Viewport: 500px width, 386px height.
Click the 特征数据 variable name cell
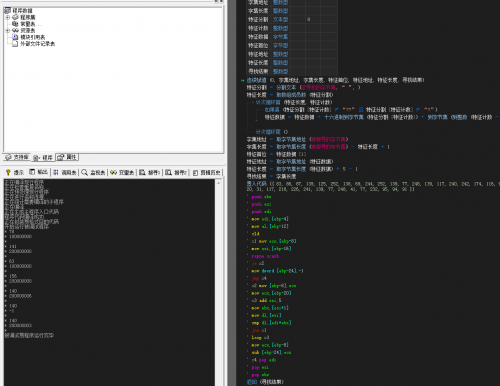coord(258,37)
